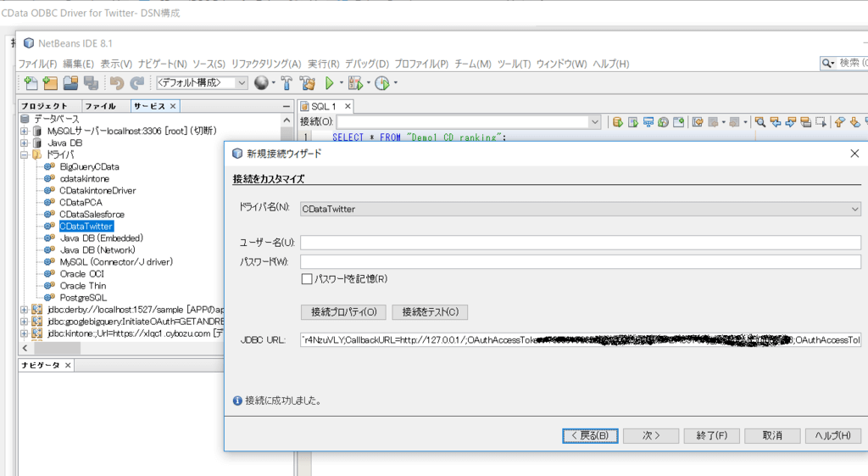The image size is (868, 476).
Task: Click the search magnifier icon in the menu bar
Action: [827, 64]
